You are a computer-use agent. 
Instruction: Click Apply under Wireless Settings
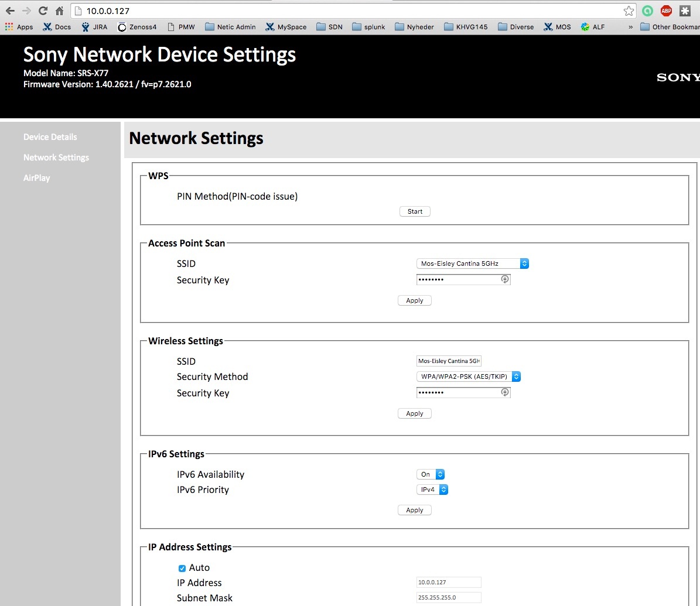[415, 413]
